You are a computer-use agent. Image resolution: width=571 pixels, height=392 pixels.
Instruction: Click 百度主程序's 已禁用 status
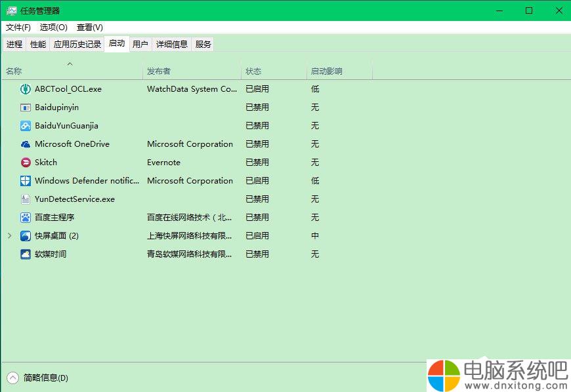(257, 218)
